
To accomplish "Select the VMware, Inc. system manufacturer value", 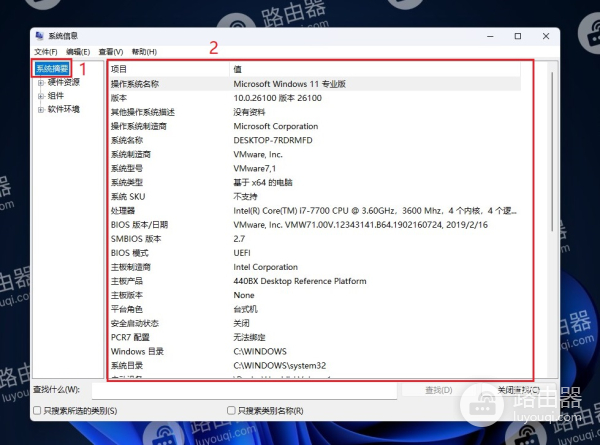I will click(x=258, y=155).
